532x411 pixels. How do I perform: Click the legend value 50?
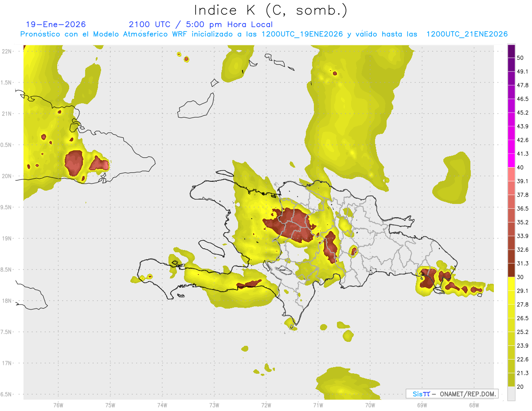(520, 58)
